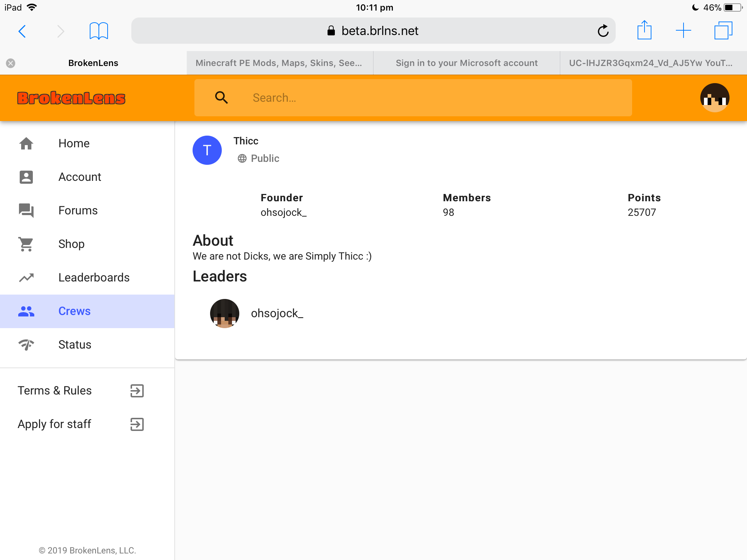Switch to the UC-IHJZR3Gqxm24 YouTube tab
747x560 pixels.
(653, 63)
